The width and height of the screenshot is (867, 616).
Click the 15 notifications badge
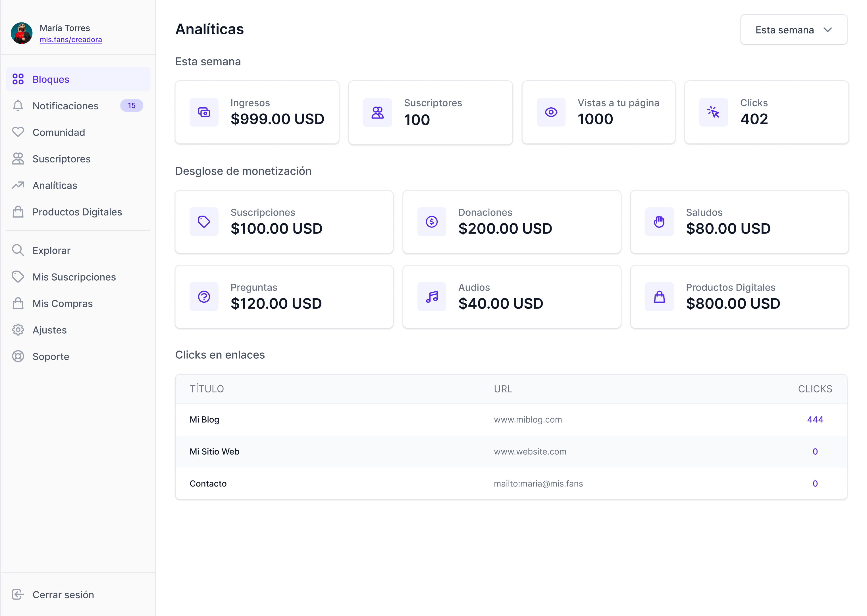[132, 105]
